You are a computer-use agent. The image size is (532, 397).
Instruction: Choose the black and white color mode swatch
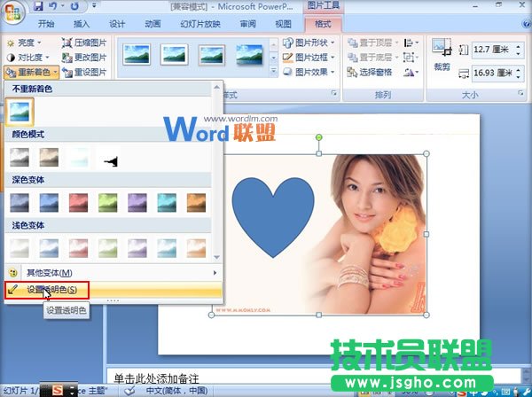[108, 157]
